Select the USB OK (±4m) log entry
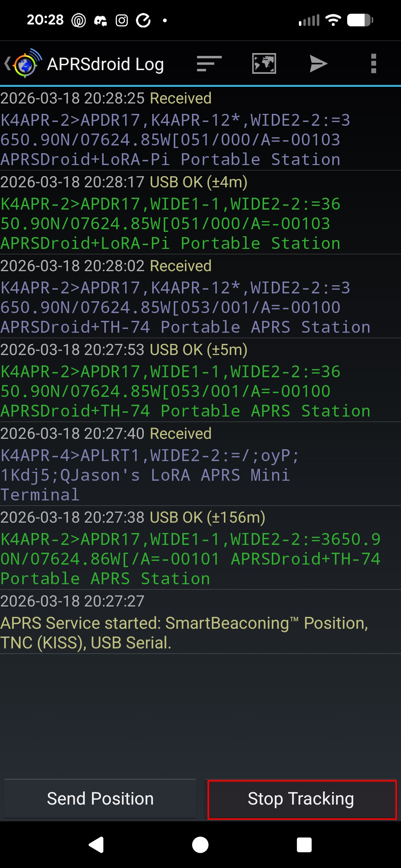 click(x=200, y=213)
